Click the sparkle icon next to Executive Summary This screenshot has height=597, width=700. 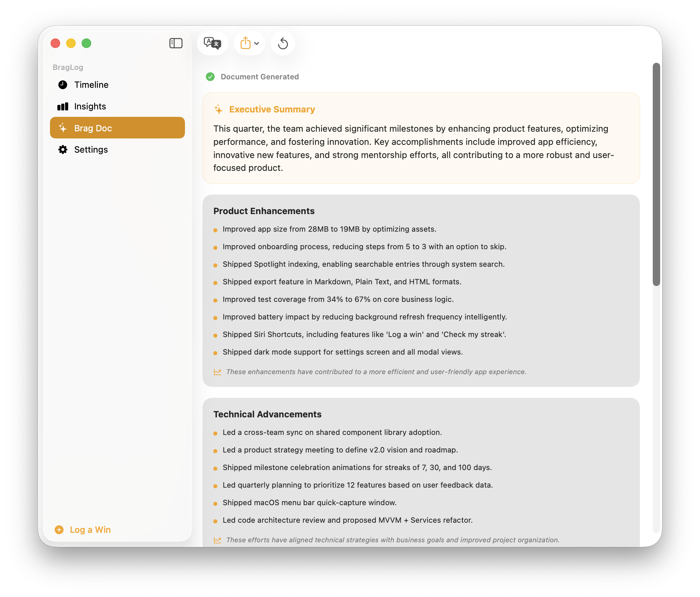click(x=218, y=109)
